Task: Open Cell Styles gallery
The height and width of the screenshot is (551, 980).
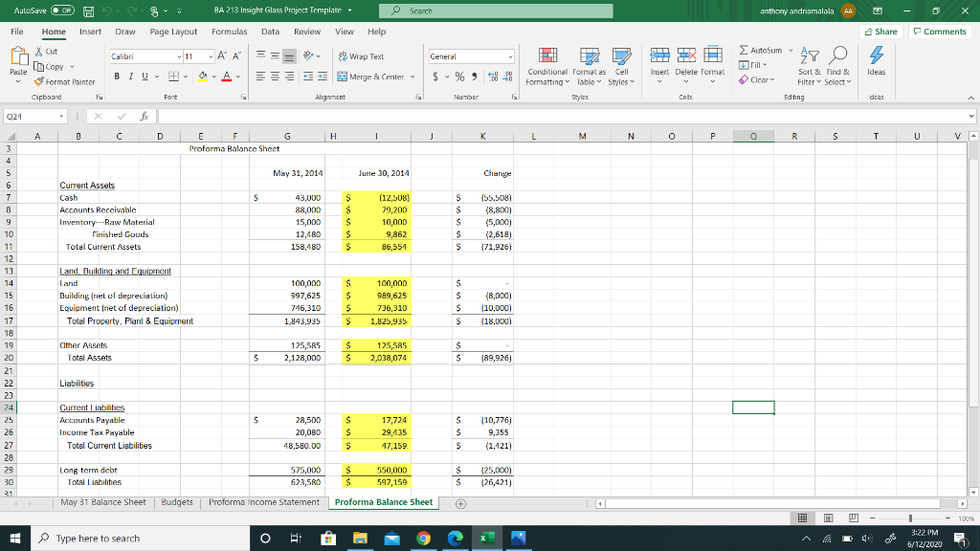Action: (621, 66)
